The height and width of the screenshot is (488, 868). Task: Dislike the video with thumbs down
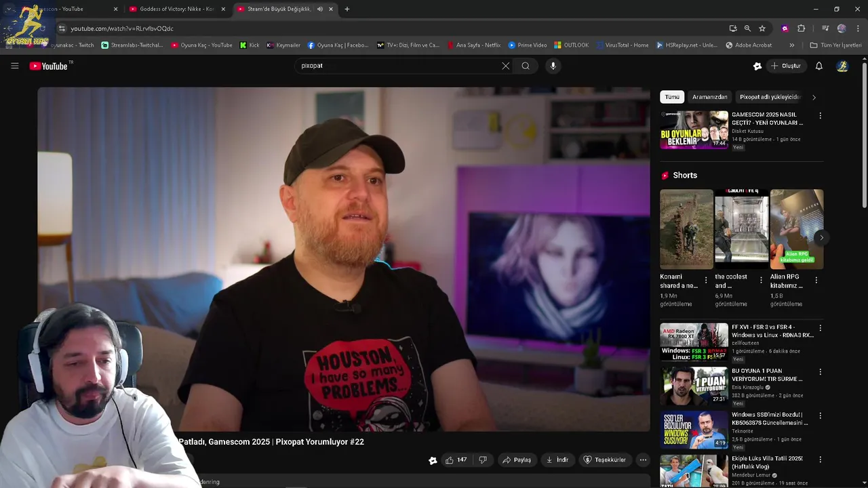point(483,460)
